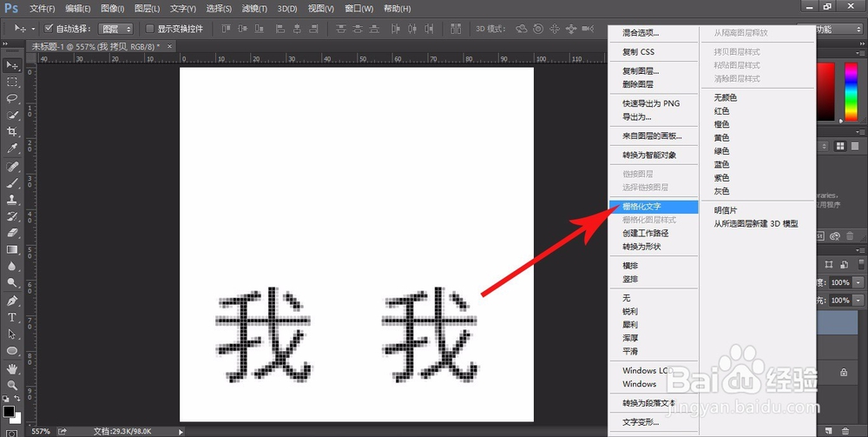This screenshot has width=868, height=437.
Task: Click delete layer trash icon in Layers panel
Action: [x=845, y=430]
